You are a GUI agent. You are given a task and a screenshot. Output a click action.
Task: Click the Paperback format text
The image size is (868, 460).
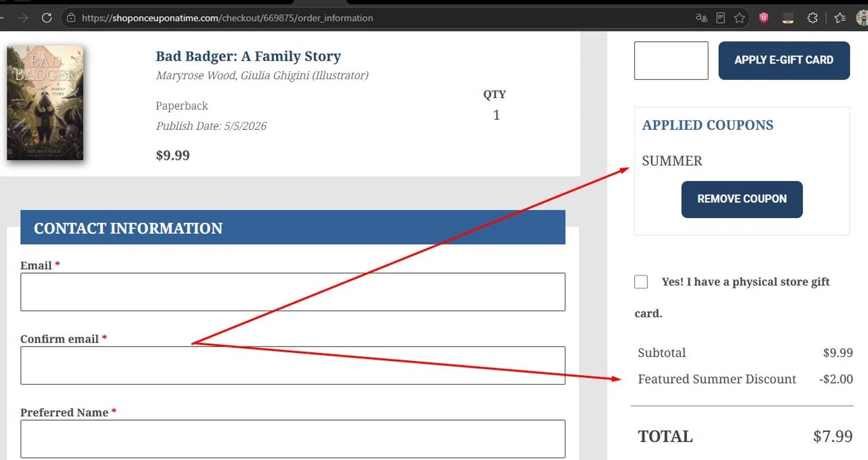[x=182, y=106]
